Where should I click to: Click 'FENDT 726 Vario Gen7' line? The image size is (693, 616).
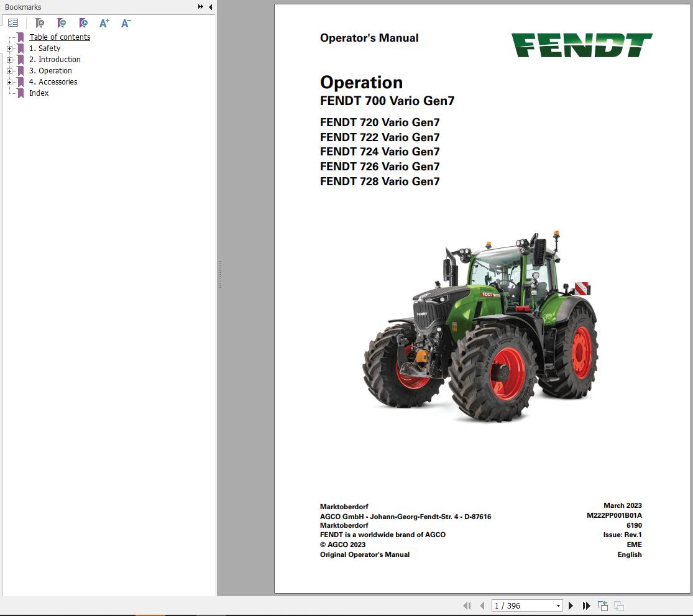click(380, 167)
